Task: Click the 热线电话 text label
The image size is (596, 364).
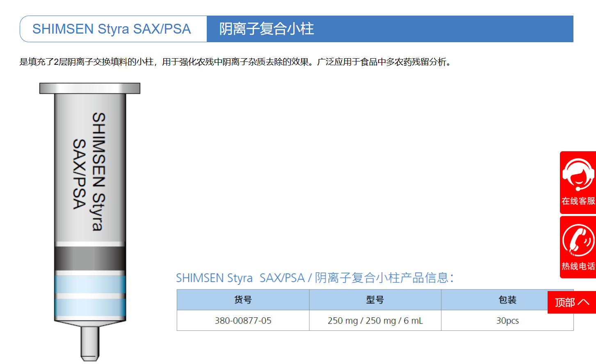Action: pos(578,266)
